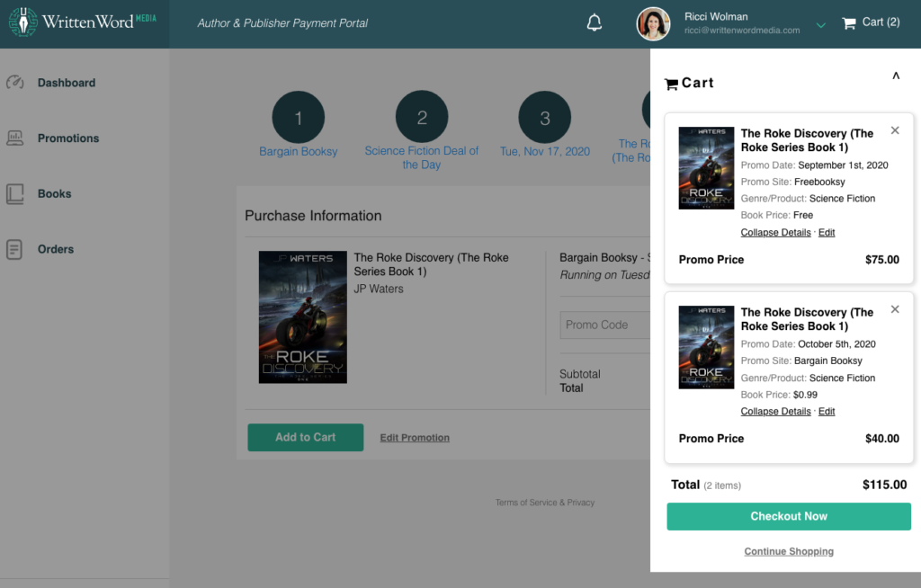921x588 pixels.
Task: Click the cart icon beside Cart heading
Action: point(671,84)
